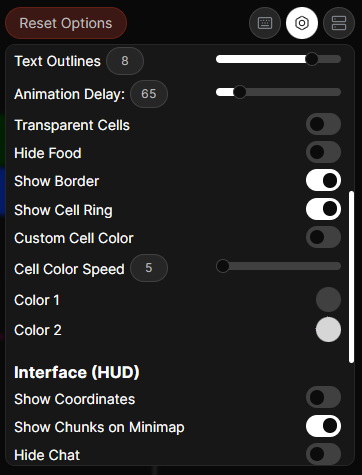362x475 pixels.
Task: Toggle Show Coordinates on
Action: [323, 397]
